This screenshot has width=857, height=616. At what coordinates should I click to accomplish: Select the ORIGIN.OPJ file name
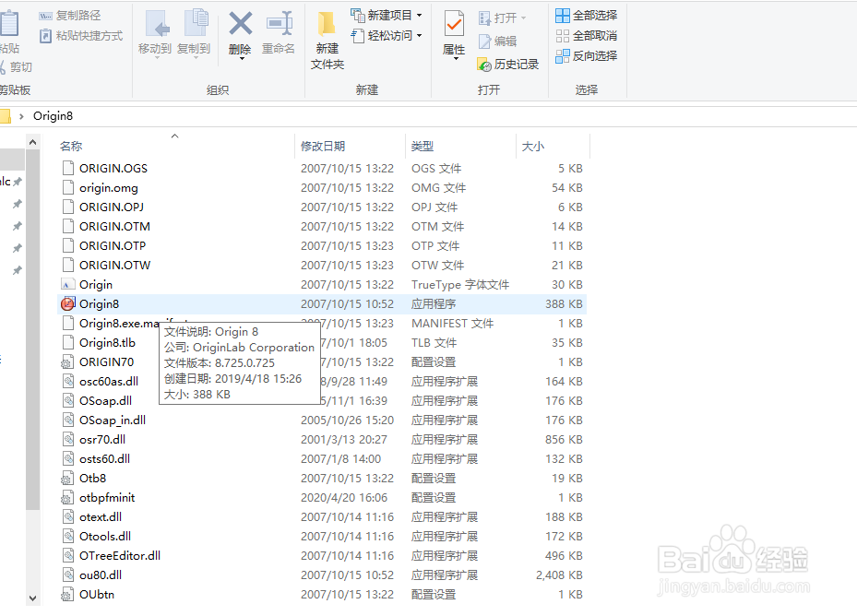[x=112, y=207]
